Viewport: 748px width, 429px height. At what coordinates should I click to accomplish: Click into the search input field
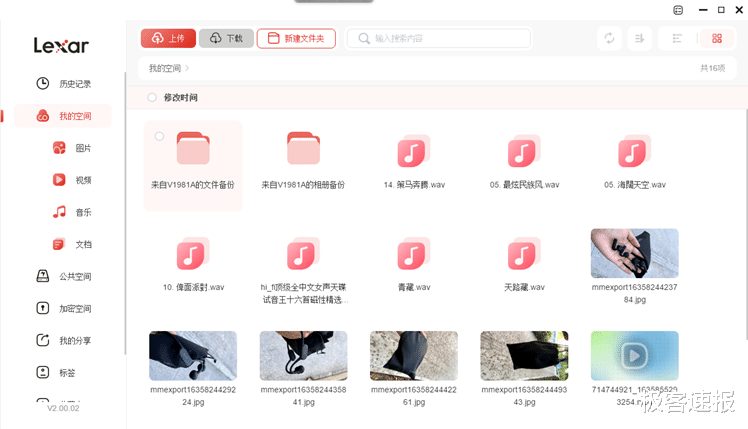(439, 38)
